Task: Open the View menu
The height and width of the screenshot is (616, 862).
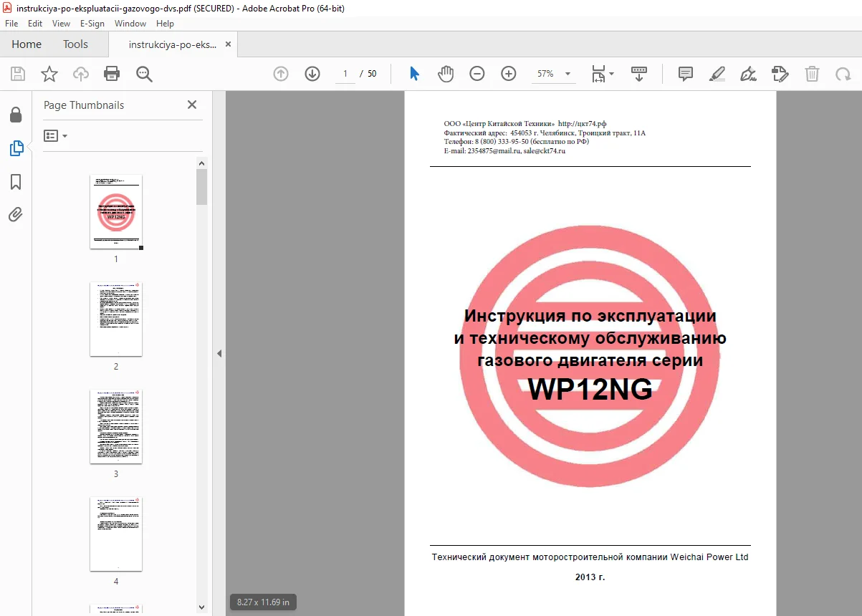Action: (62, 24)
